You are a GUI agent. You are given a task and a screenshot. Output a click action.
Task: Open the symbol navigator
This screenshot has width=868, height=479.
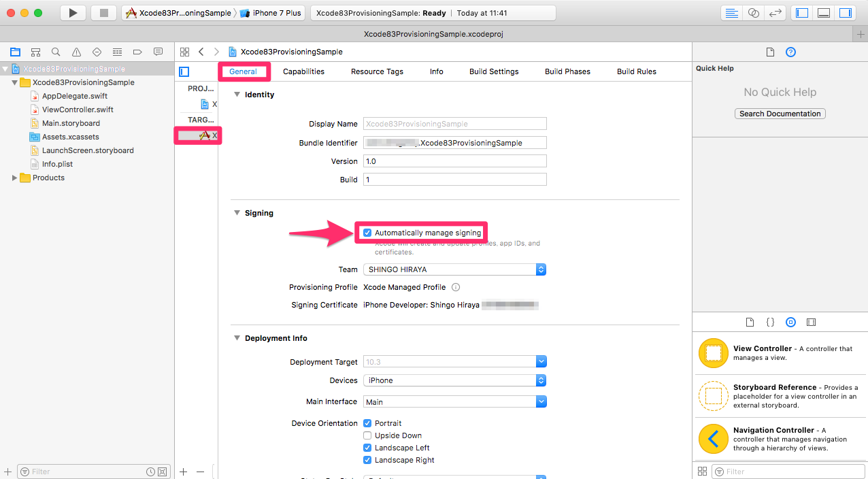point(35,52)
